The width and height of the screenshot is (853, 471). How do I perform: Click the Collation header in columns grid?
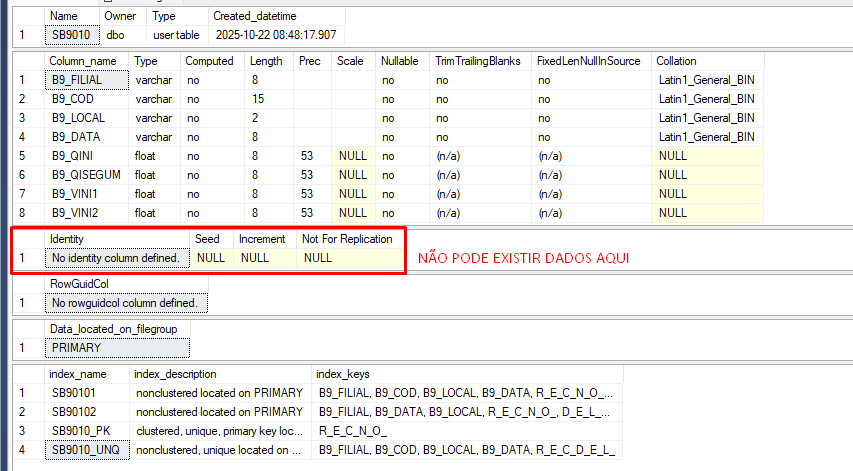[708, 61]
